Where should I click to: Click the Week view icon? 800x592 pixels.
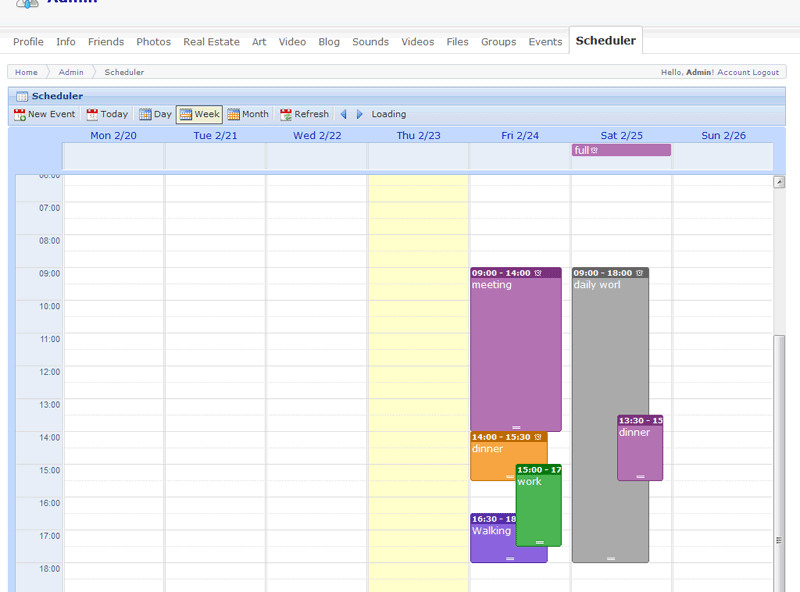coord(186,114)
